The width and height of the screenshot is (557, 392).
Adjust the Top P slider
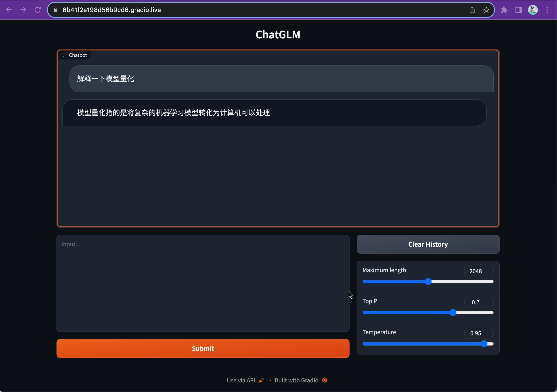point(428,313)
